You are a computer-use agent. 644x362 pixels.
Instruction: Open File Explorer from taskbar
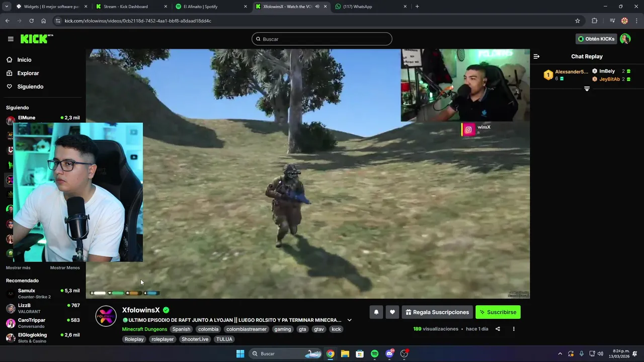[345, 354]
